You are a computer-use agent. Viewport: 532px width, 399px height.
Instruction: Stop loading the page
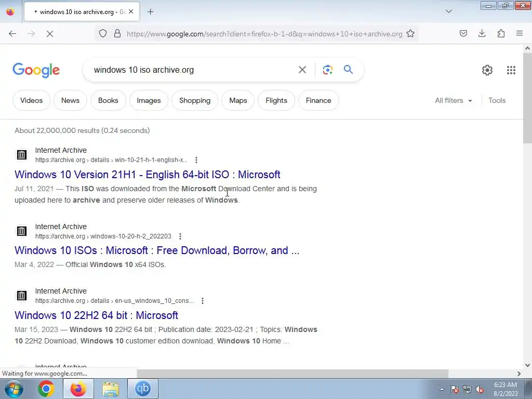coord(50,34)
